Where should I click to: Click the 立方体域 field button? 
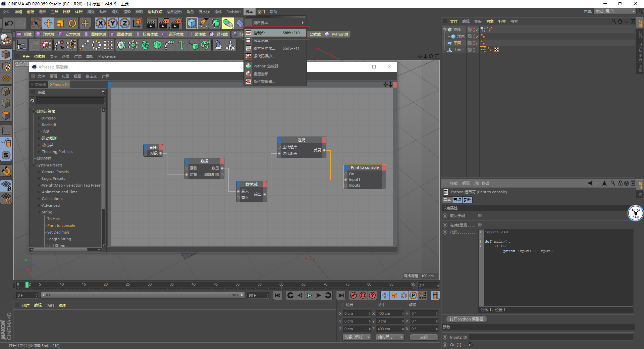click(x=70, y=34)
